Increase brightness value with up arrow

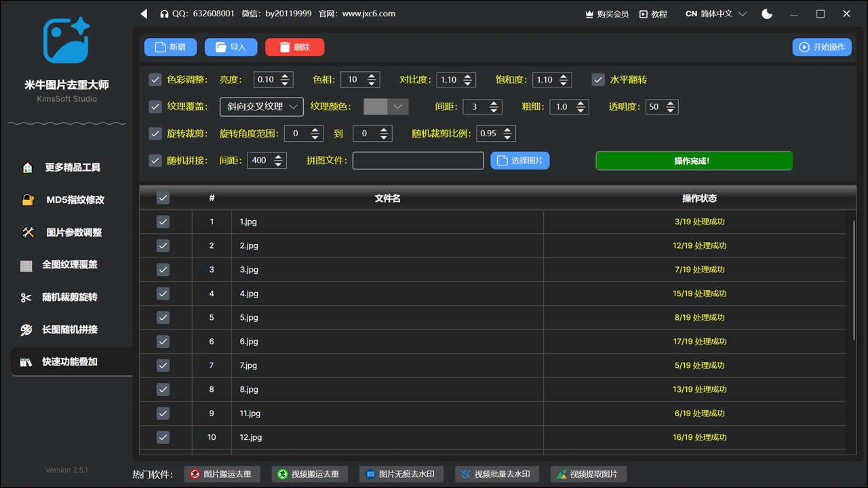pyautogui.click(x=285, y=76)
